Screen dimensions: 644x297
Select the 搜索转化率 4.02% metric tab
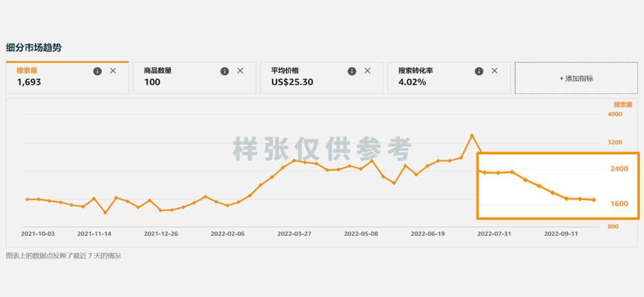449,78
